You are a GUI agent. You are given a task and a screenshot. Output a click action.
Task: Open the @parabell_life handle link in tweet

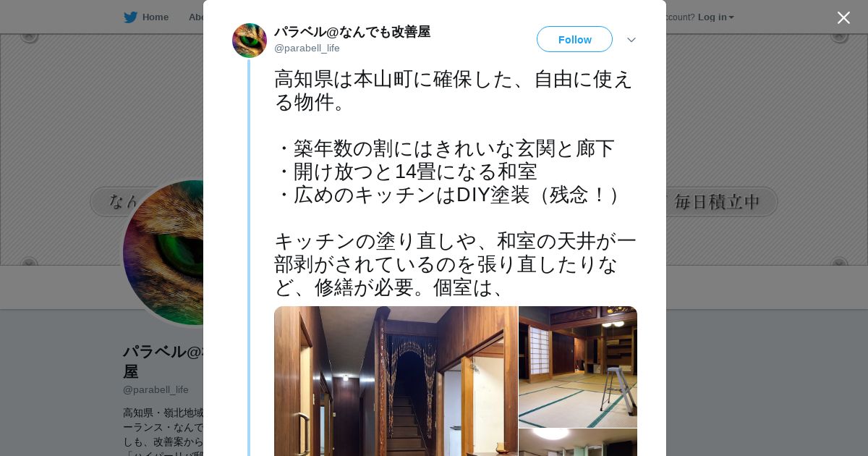pos(307,48)
